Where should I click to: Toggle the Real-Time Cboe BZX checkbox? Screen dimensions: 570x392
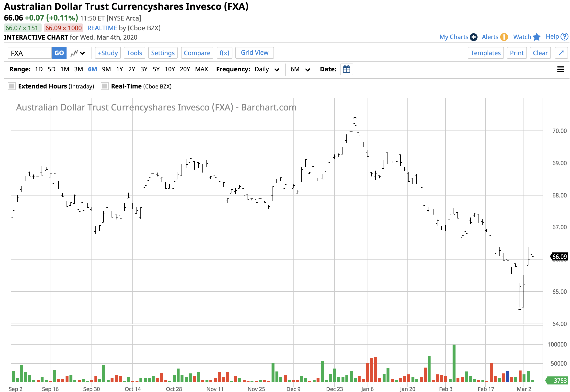tap(104, 86)
